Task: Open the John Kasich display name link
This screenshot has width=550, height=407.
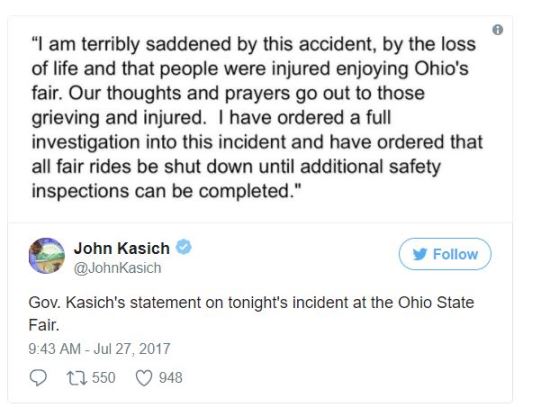Action: [122, 248]
